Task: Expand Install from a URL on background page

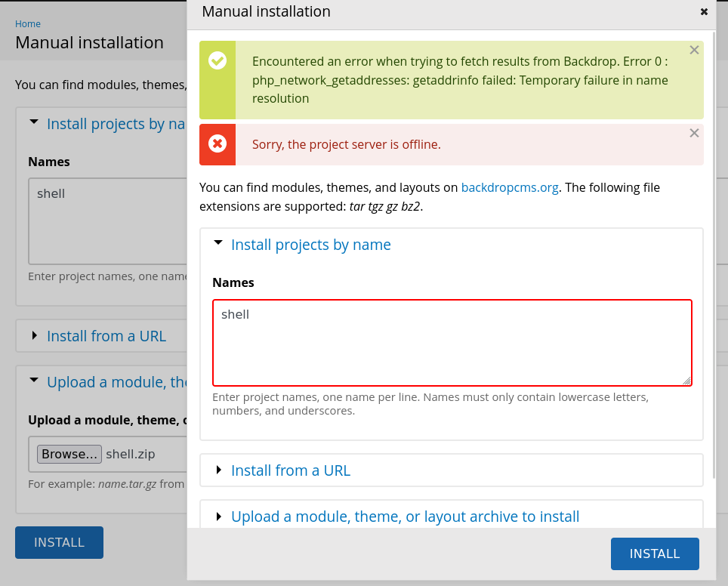Action: 106,336
